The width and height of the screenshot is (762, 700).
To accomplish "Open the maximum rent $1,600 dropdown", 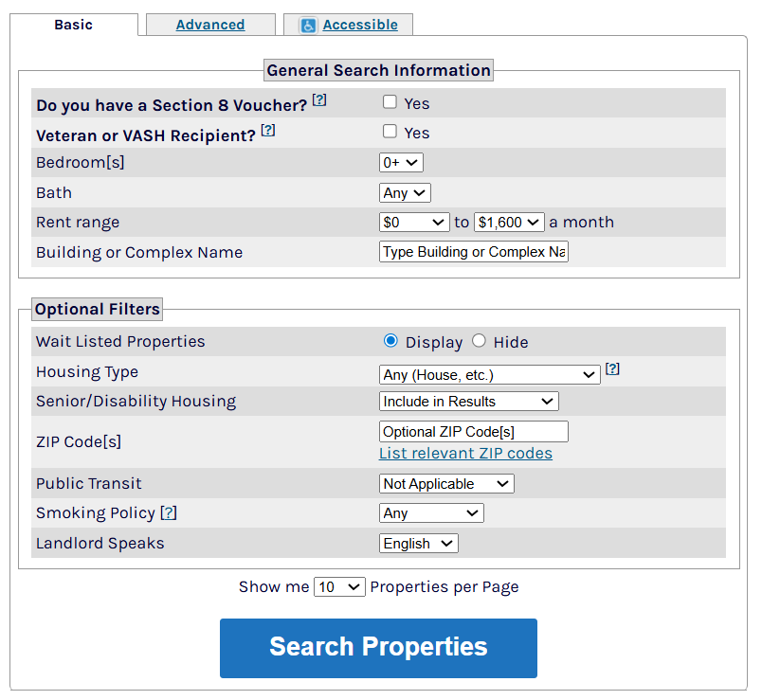I will click(508, 222).
